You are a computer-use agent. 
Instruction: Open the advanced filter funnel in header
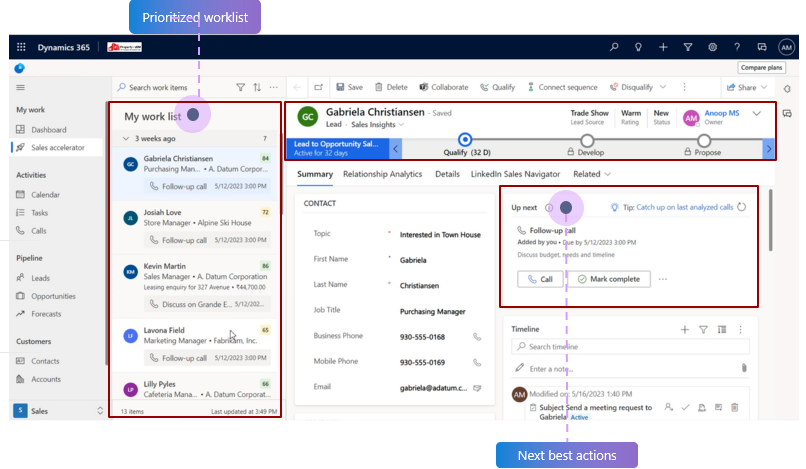coord(688,47)
